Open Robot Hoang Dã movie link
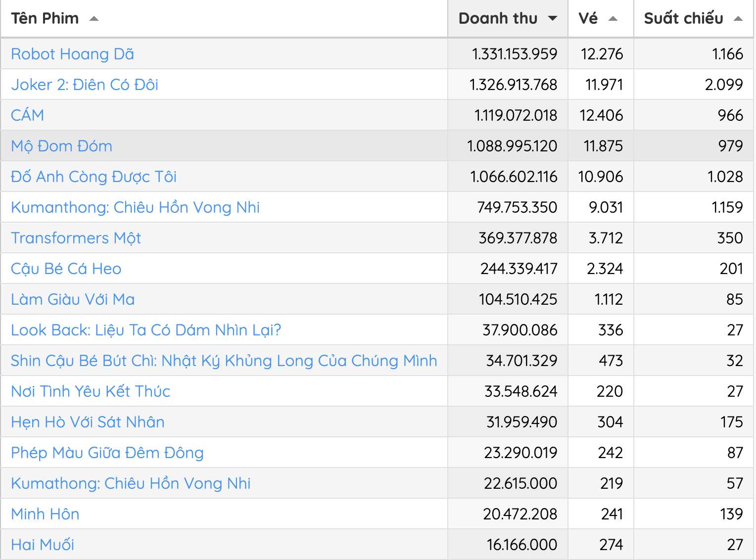The height and width of the screenshot is (560, 756). pos(72,54)
